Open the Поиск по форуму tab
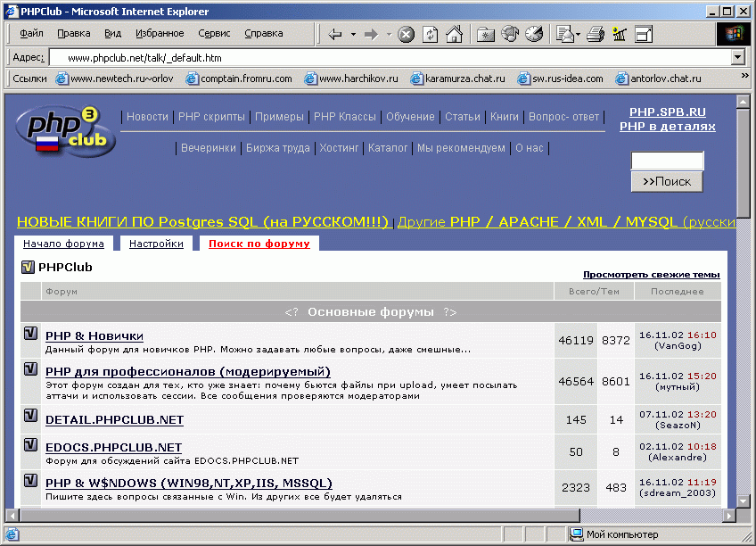756x546 pixels. [259, 244]
